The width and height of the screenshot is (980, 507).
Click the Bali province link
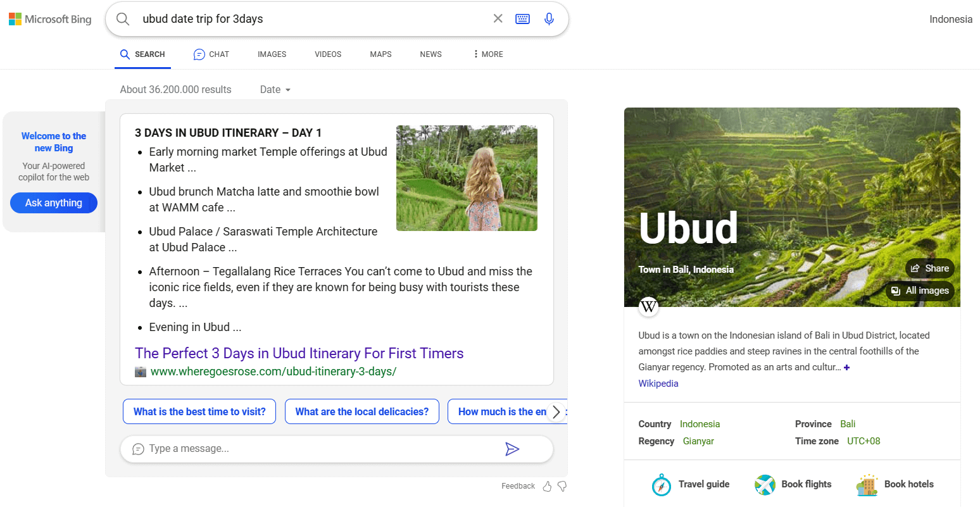click(848, 424)
